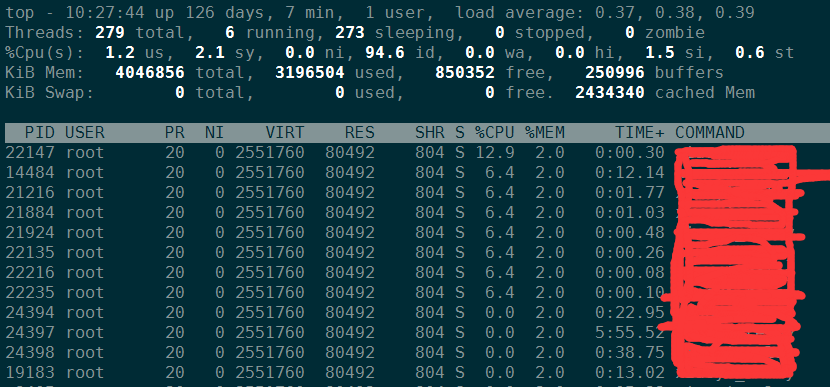
Task: Click the TIME+ value 0:38.75
Action: tap(629, 353)
